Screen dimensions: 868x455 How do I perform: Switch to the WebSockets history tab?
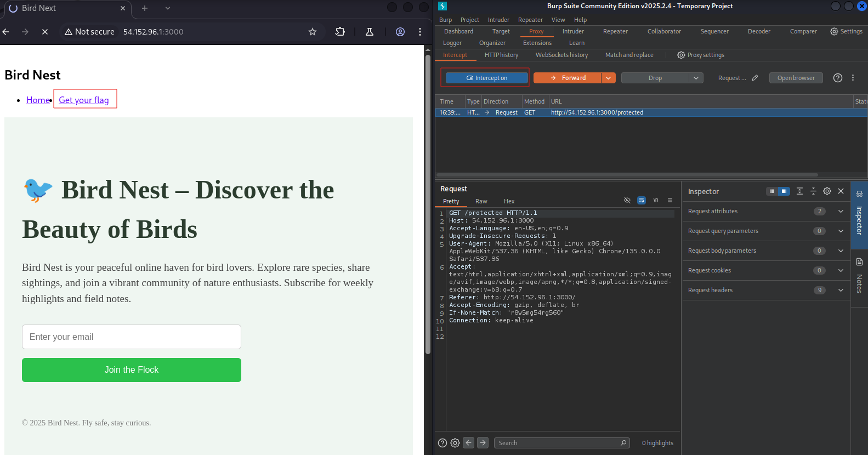tap(561, 55)
